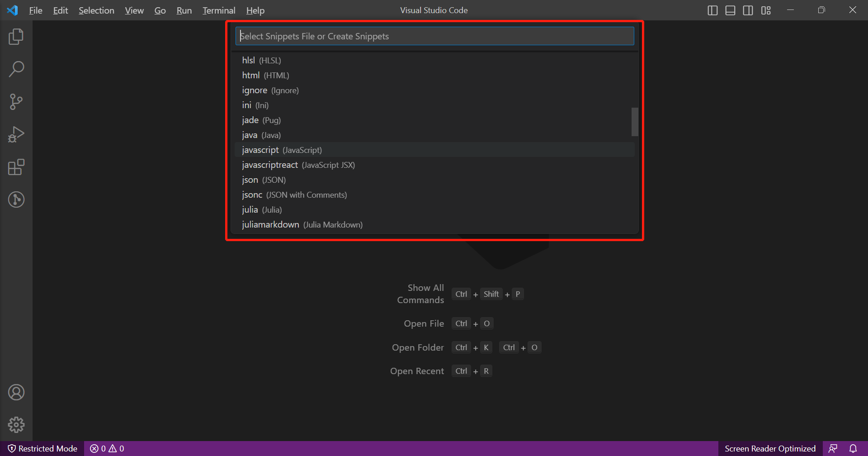Select the jade (Pug) snippets entry
The height and width of the screenshot is (456, 868).
(434, 120)
